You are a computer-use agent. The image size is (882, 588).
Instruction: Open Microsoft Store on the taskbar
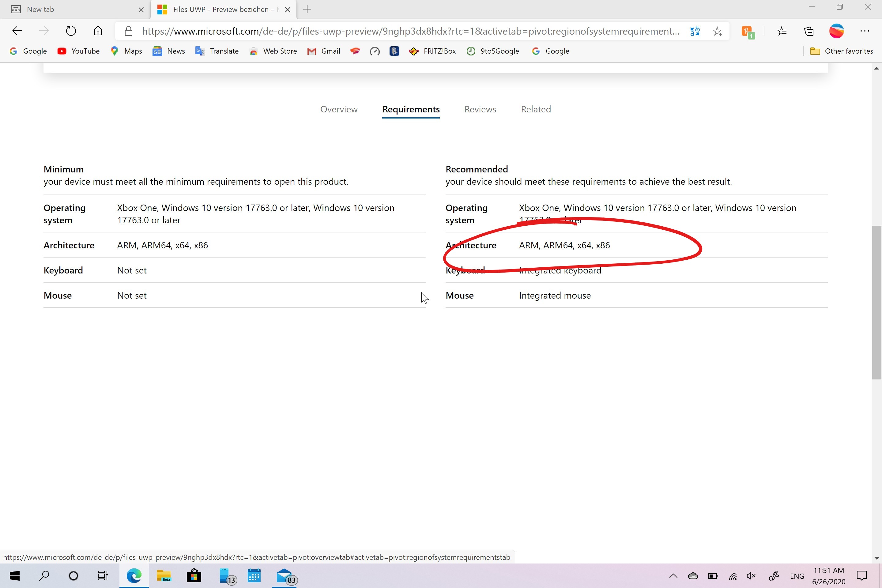tap(194, 576)
